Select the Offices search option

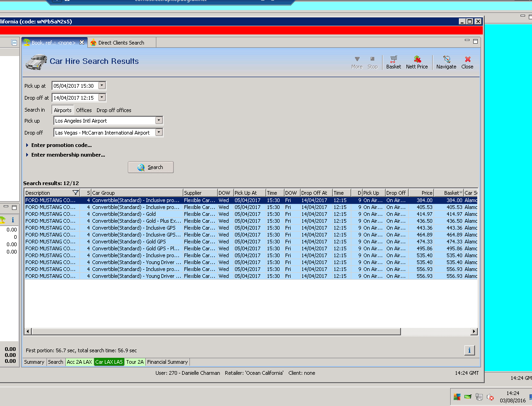84,110
